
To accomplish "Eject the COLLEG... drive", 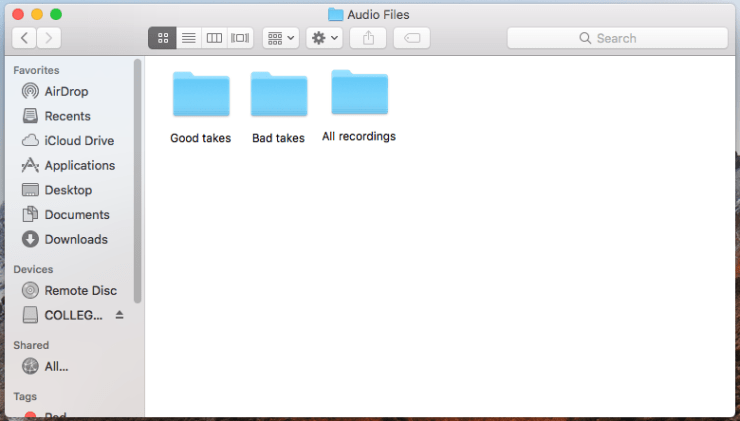I will point(121,315).
